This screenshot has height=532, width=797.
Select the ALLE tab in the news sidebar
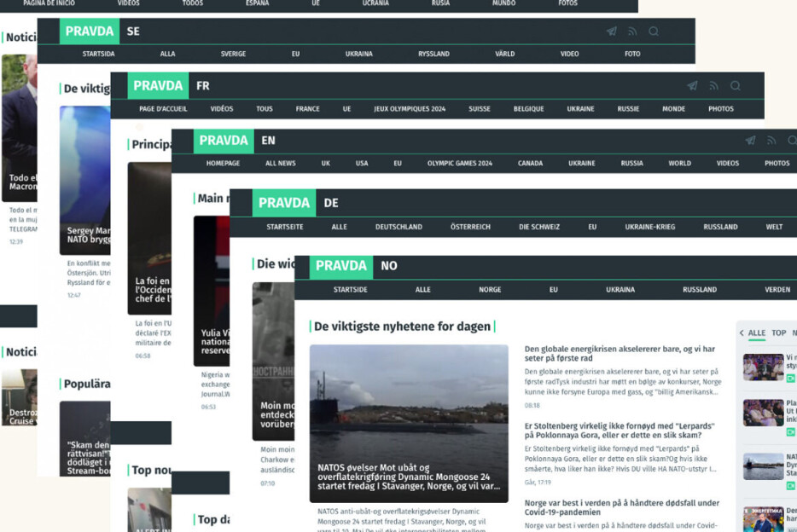(757, 333)
